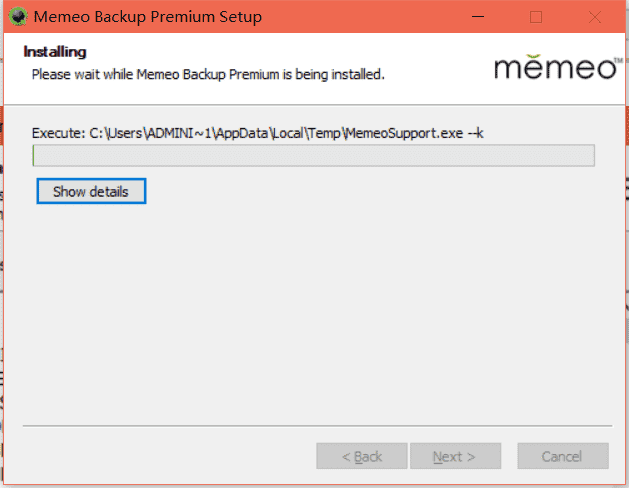
Task: Close the Memeo setup window
Action: [595, 17]
